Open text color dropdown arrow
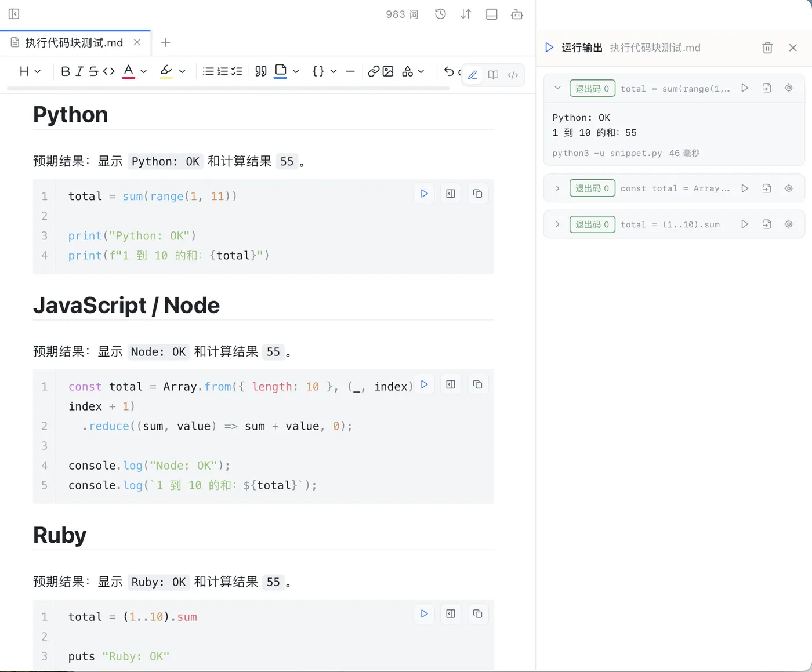The width and height of the screenshot is (812, 672). [x=144, y=71]
